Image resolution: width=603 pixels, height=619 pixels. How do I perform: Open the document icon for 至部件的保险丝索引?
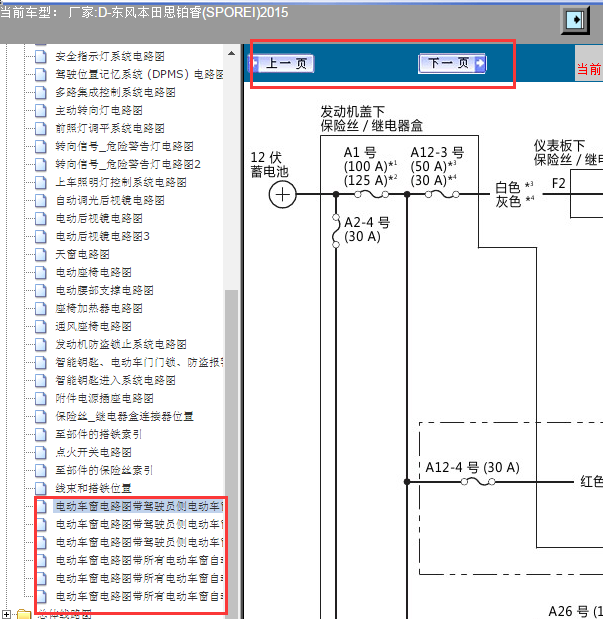pyautogui.click(x=41, y=470)
